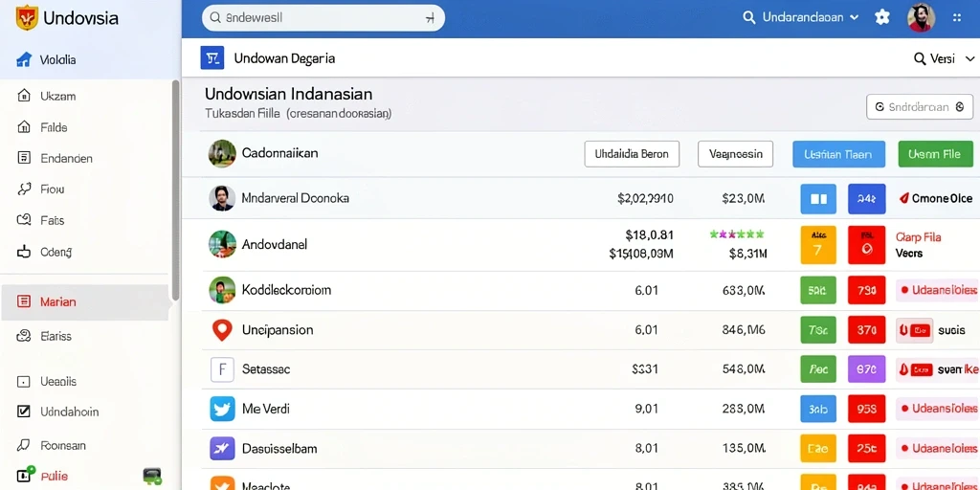Click Udaansloies tag in Koddleckoroiom row
Screen dimensions: 980x490
[x=938, y=290]
